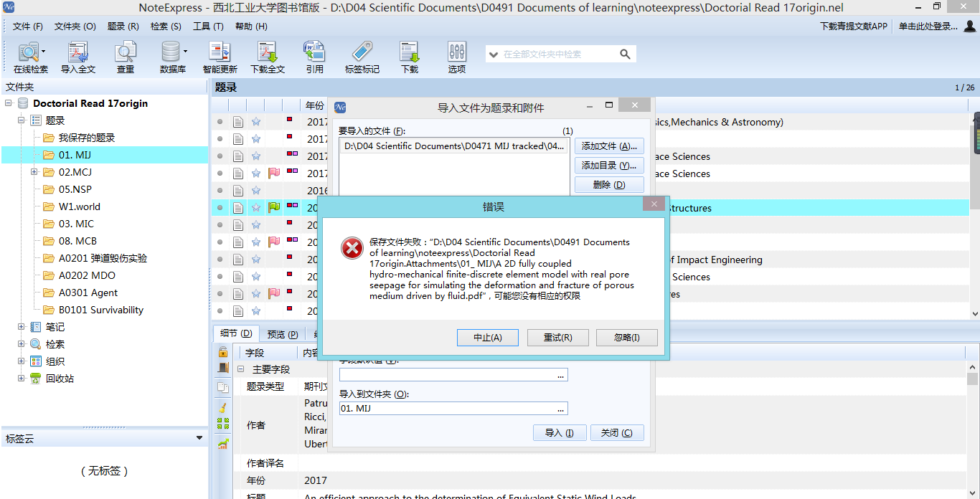
Task: Click the 组织 icon in the folder tree
Action: click(x=36, y=361)
